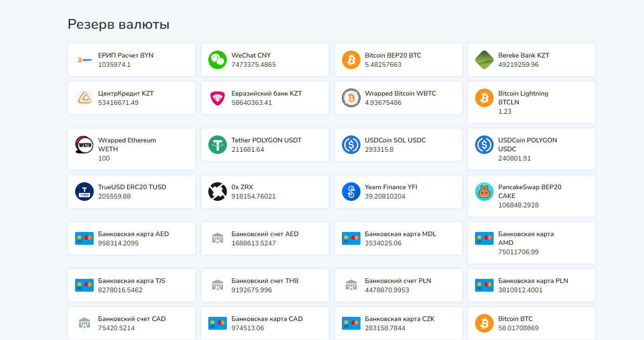
Task: Select the card icon for Банковская карта CZK
Action: tap(351, 323)
